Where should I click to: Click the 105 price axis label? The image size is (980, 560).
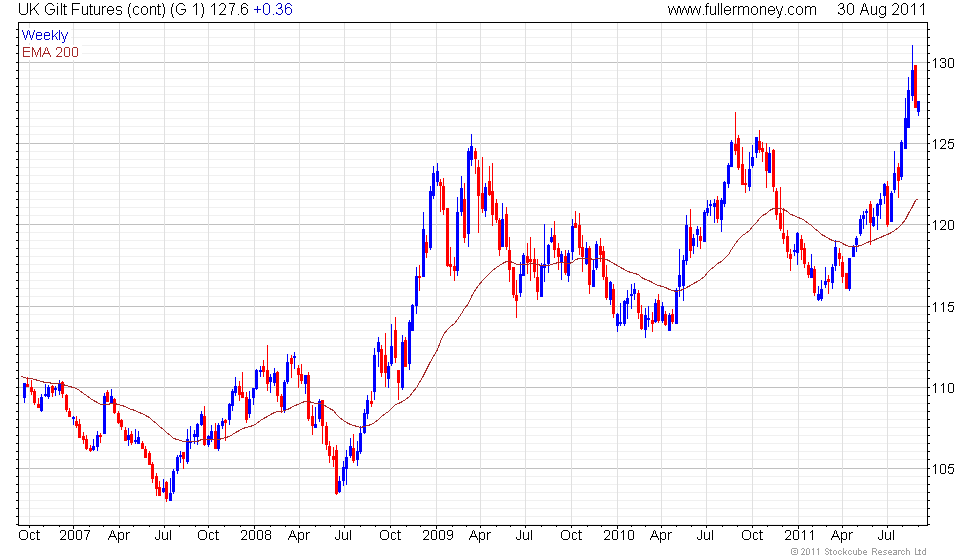943,469
